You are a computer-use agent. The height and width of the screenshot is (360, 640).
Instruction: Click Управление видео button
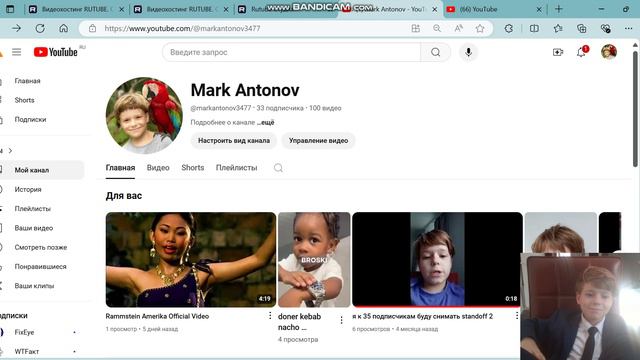coord(318,140)
